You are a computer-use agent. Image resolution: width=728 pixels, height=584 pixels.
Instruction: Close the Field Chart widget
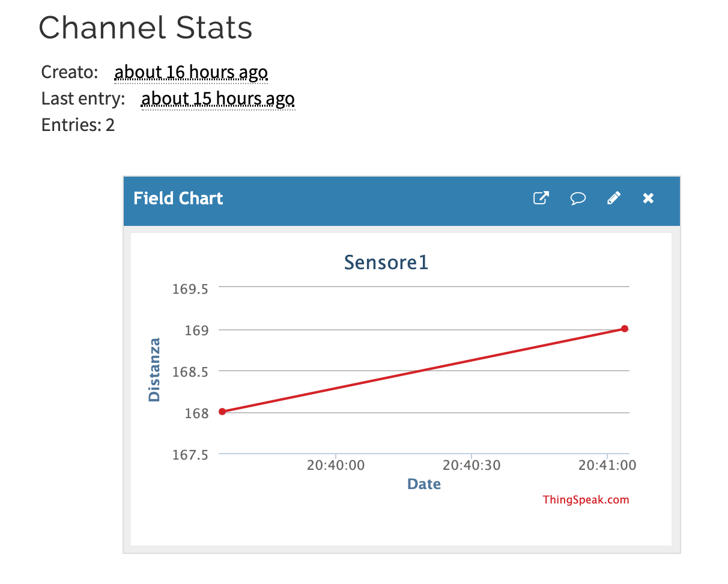tap(648, 198)
